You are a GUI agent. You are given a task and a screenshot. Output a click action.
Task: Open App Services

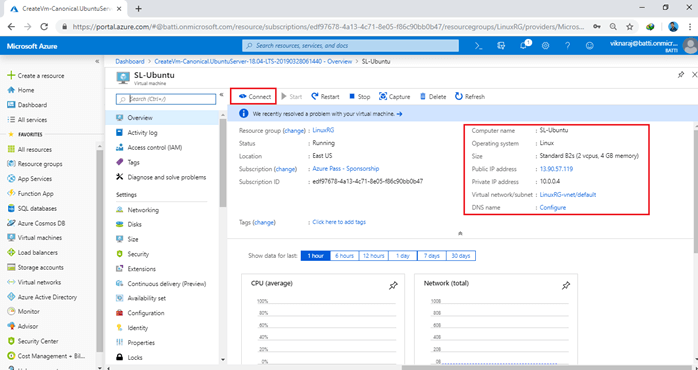pos(29,179)
